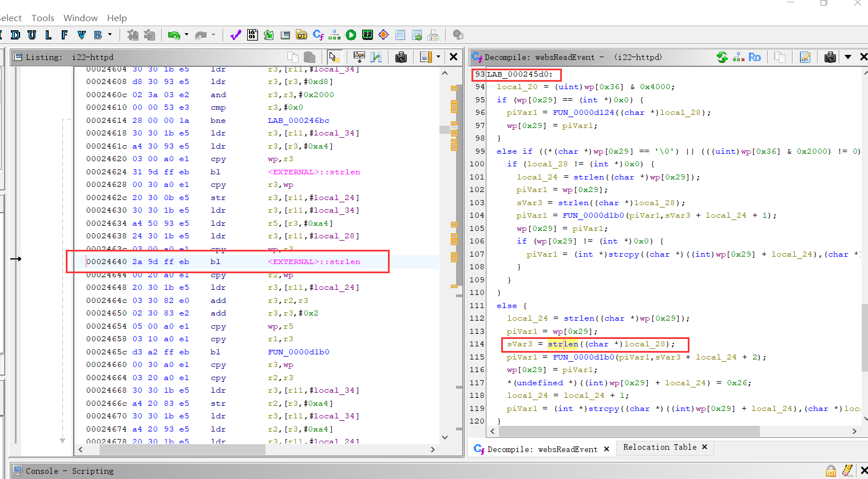Viewport: 868px width, 479px height.
Task: Click the Bookmark 'B' toolbar icon
Action: [98, 35]
